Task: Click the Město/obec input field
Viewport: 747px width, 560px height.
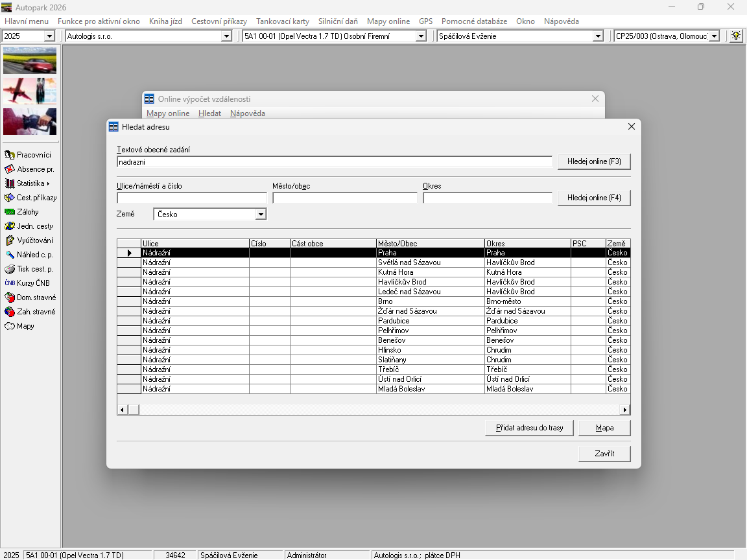Action: (344, 198)
